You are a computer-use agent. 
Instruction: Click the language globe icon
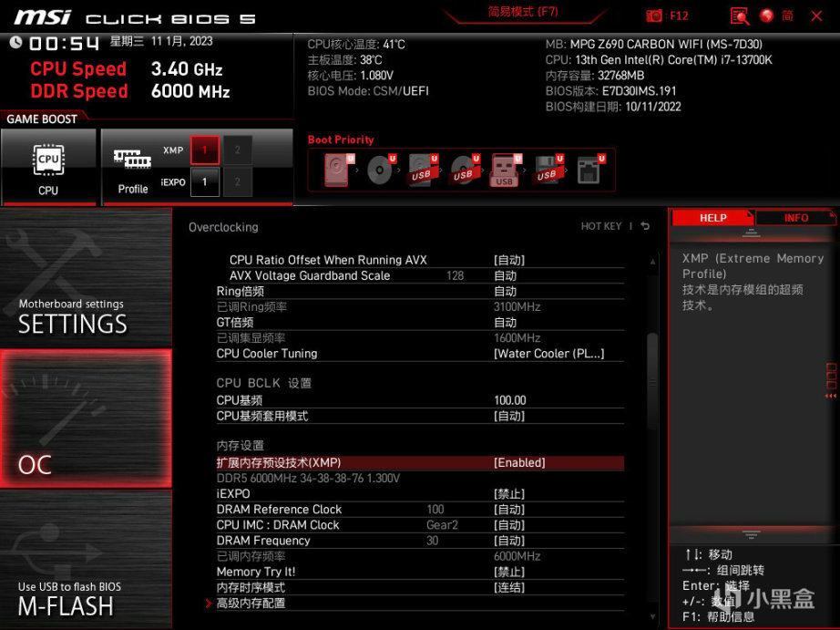click(x=766, y=16)
